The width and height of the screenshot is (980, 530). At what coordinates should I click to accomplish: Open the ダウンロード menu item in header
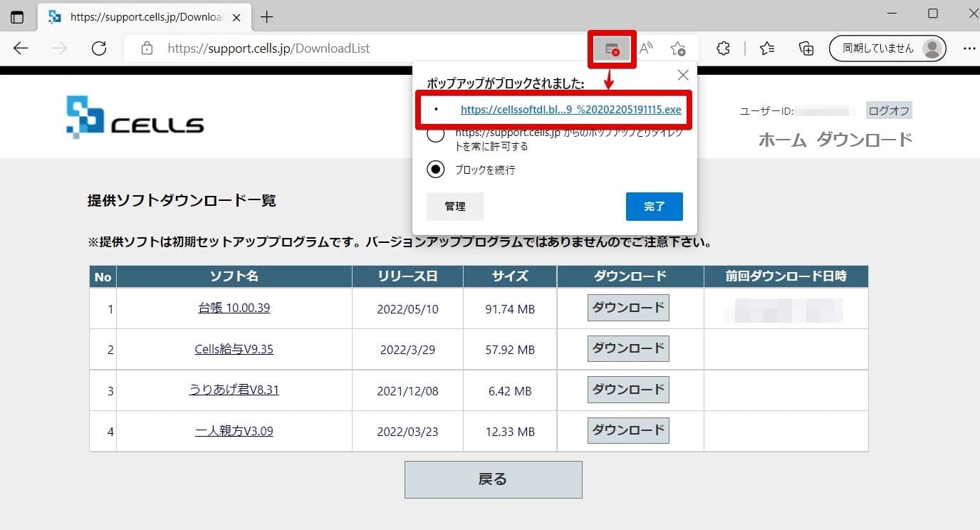864,140
